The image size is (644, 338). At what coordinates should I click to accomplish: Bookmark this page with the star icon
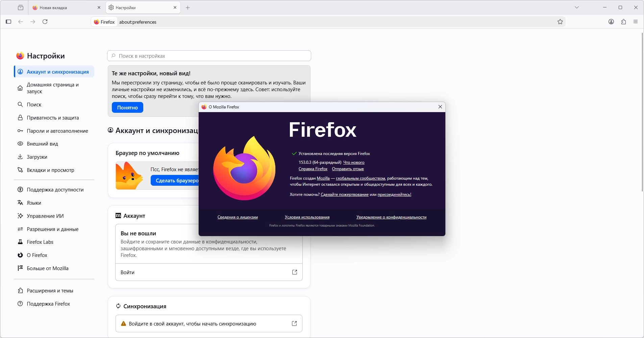pos(560,22)
